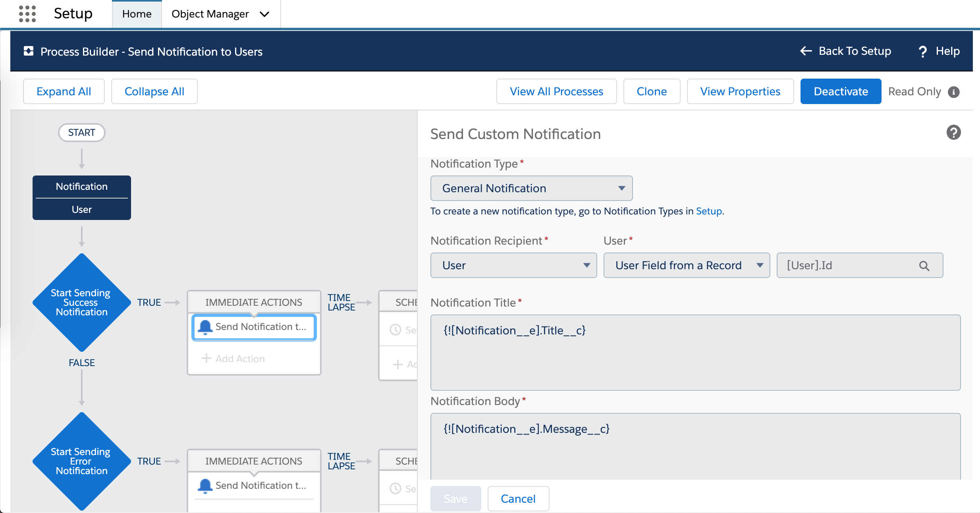Viewport: 980px width, 513px height.
Task: Click the FALSE branch label
Action: tap(82, 363)
